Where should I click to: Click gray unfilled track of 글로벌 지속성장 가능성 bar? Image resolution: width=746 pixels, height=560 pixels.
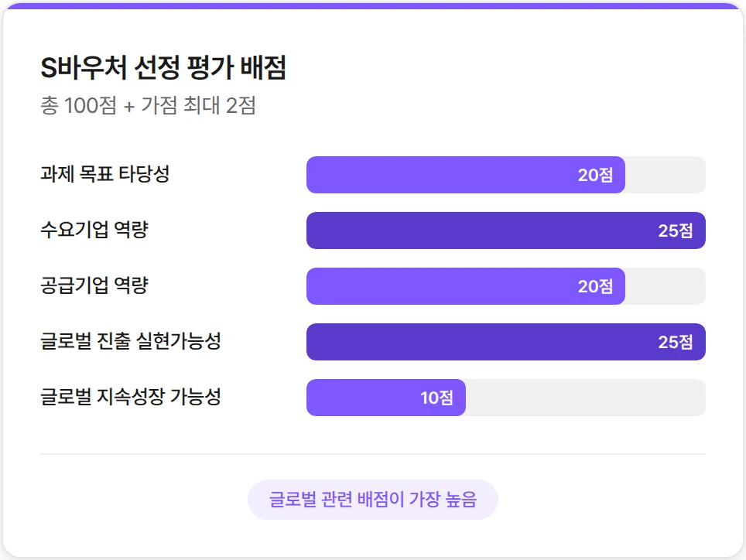[585, 398]
